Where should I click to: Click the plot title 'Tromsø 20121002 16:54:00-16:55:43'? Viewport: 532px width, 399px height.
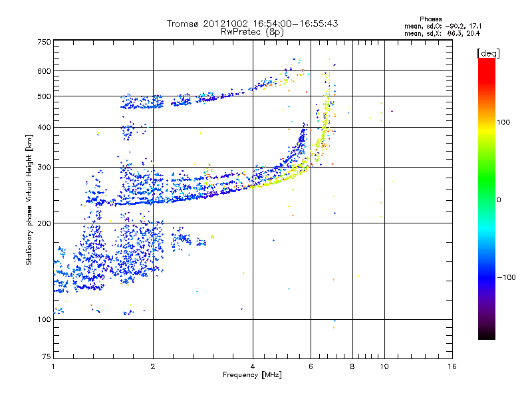tap(252, 23)
